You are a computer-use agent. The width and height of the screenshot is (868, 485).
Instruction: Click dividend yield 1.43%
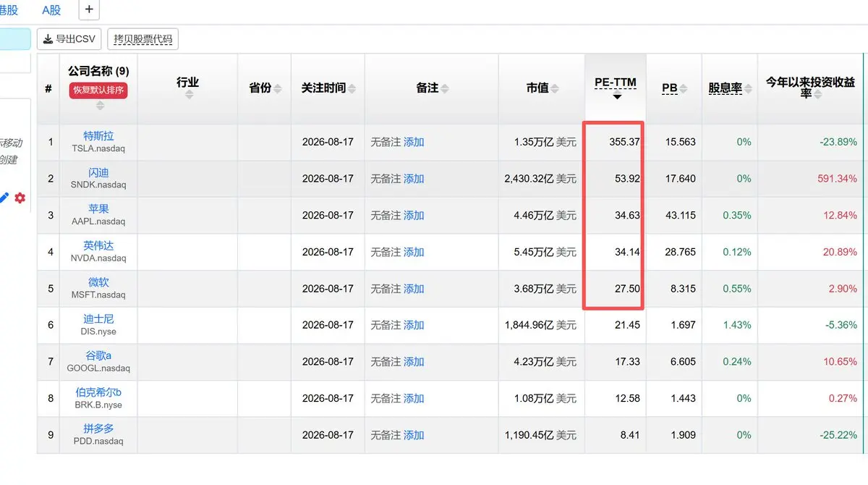tap(737, 325)
